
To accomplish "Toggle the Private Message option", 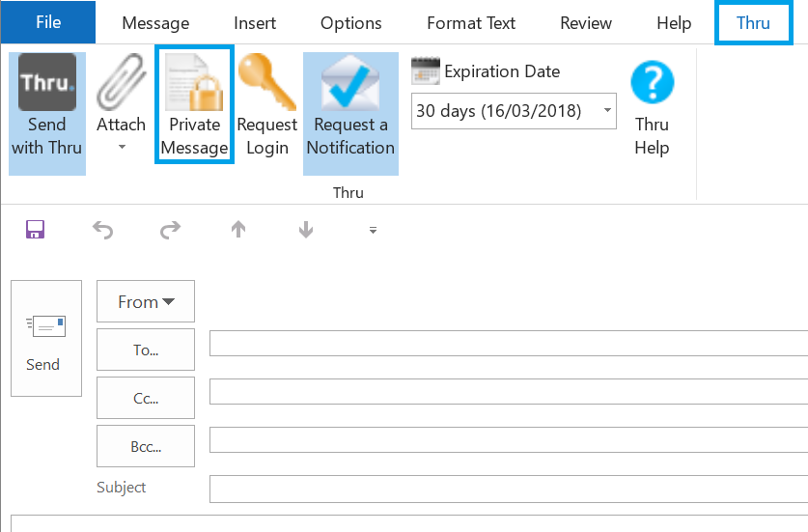I will point(194,104).
